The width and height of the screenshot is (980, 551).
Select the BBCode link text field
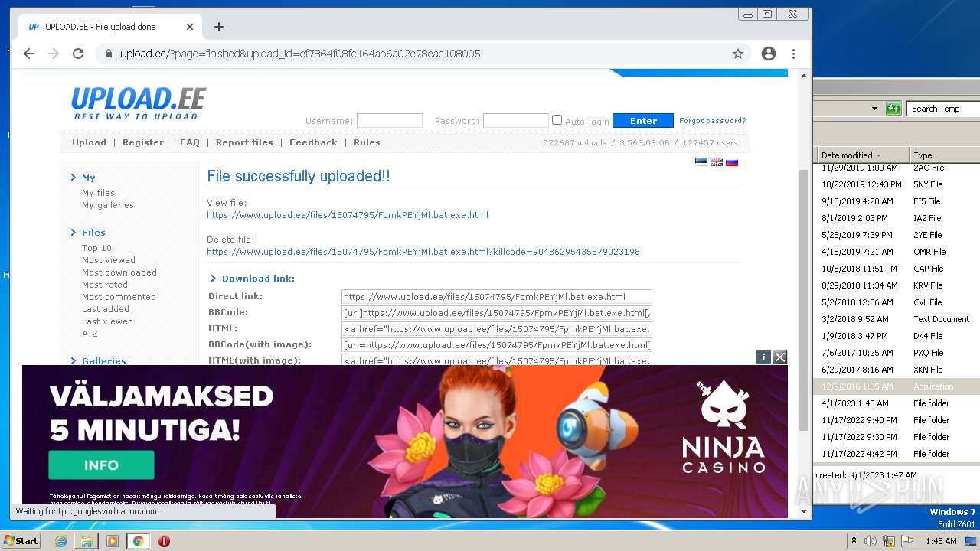497,313
